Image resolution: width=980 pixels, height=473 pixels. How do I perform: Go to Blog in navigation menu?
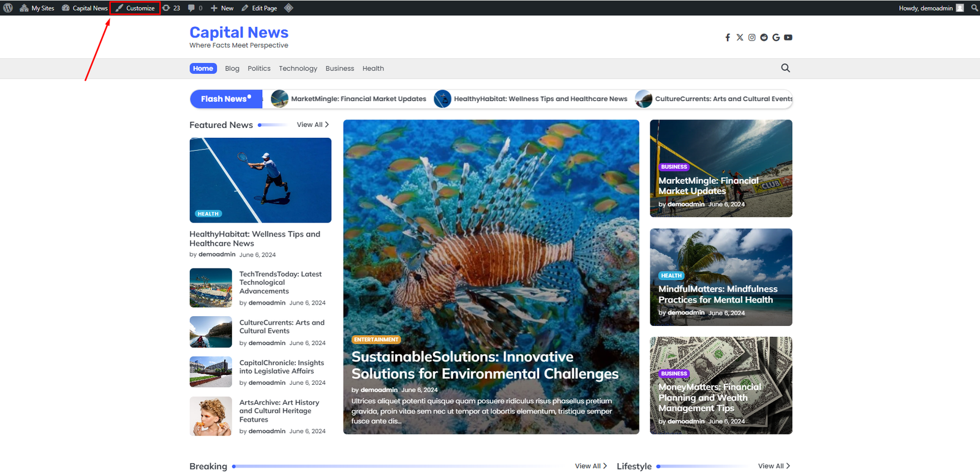point(232,69)
